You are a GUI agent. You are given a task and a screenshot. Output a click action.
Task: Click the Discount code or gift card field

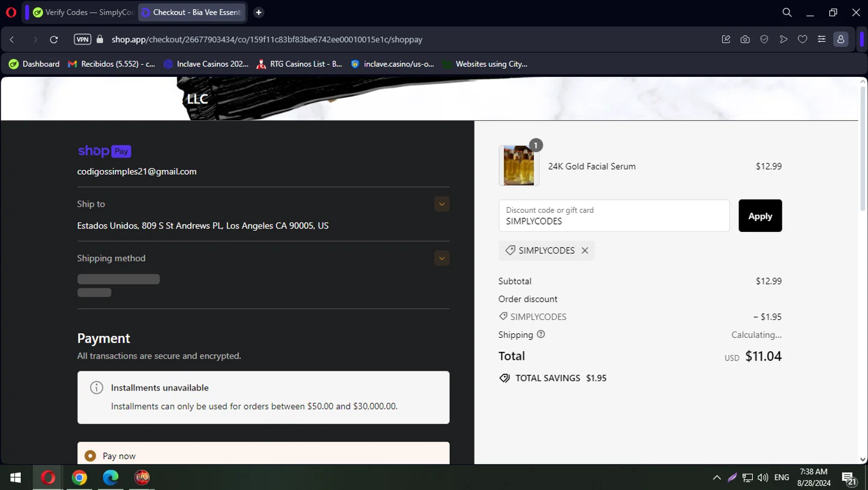(614, 216)
